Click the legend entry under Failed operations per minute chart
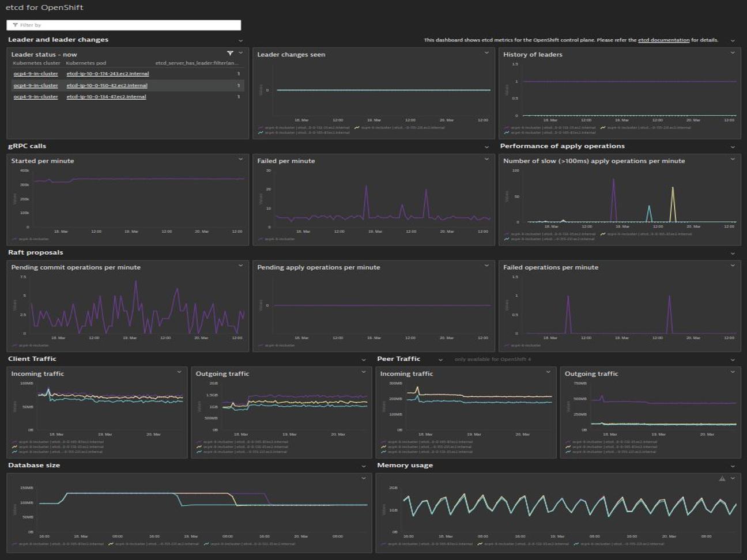This screenshot has width=747, height=560. coord(523,346)
